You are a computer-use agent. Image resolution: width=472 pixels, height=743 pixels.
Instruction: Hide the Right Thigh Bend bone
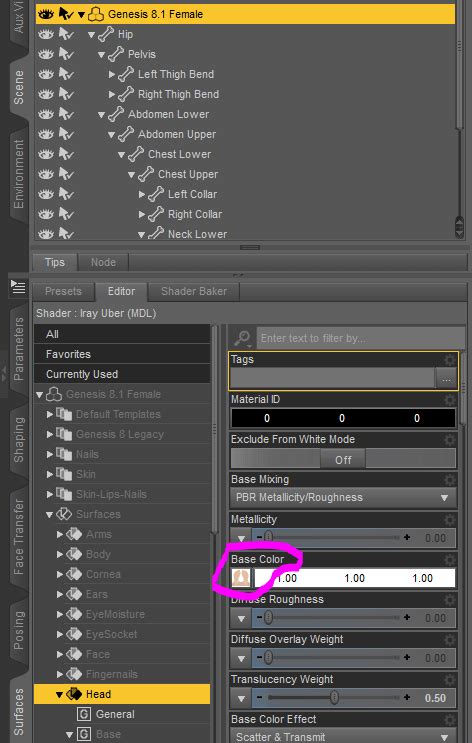point(45,94)
